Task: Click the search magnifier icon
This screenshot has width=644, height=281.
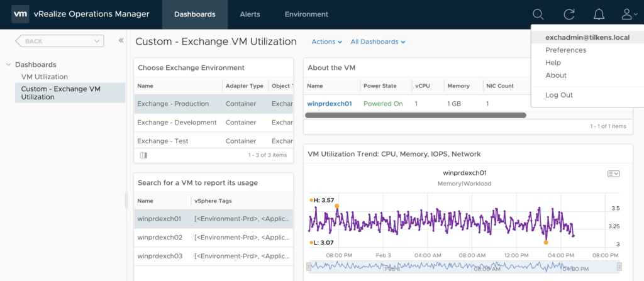Action: 538,14
